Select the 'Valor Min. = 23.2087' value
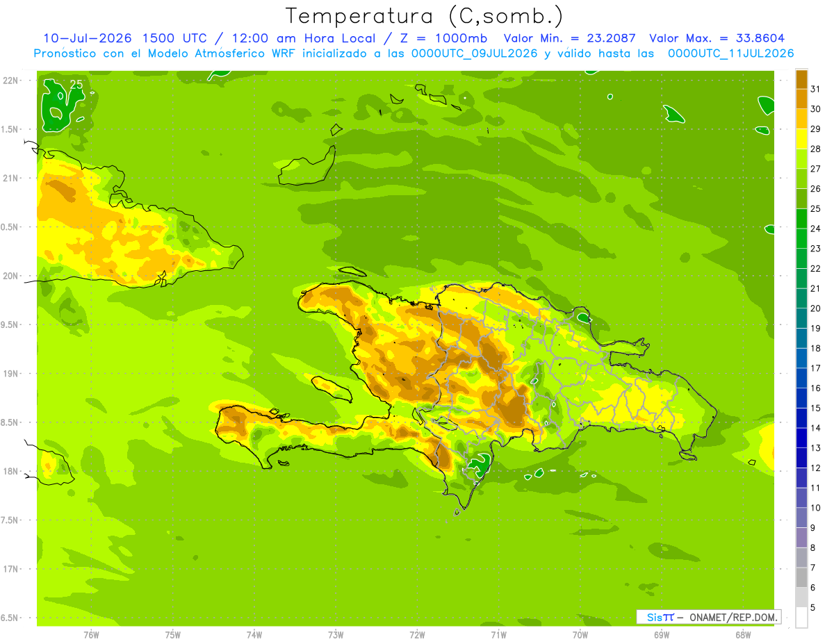 pos(569,38)
